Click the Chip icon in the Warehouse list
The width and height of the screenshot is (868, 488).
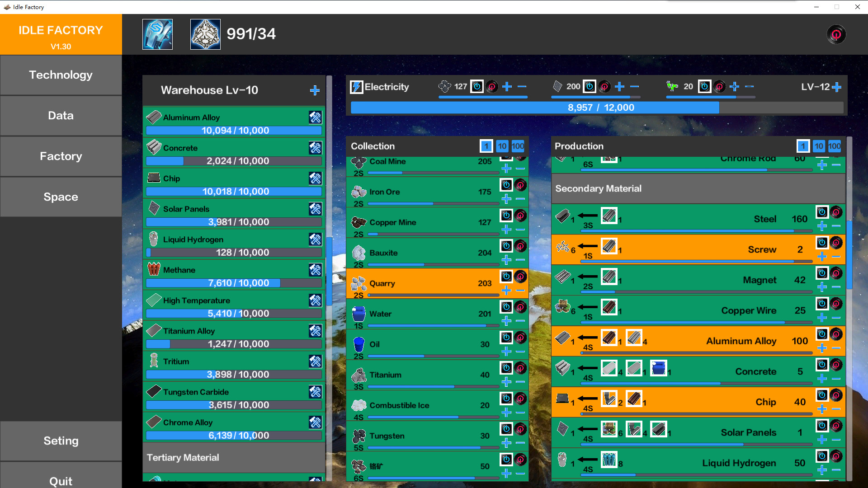[x=154, y=178]
